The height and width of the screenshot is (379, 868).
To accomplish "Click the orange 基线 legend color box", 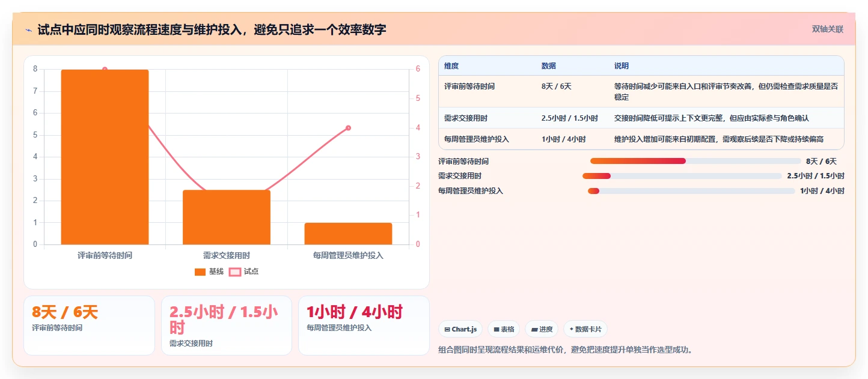I will (x=200, y=272).
